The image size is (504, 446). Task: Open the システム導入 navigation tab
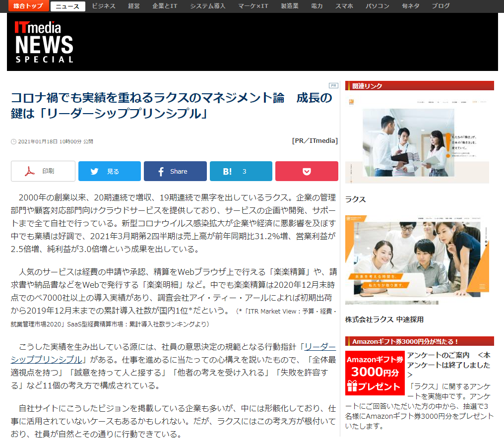coord(208,6)
